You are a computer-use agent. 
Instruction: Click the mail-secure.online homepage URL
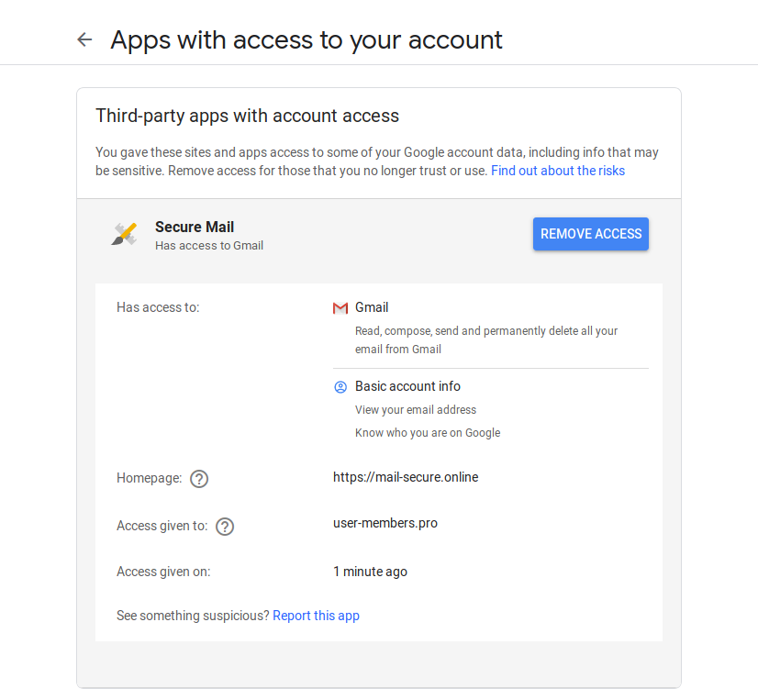(x=406, y=477)
